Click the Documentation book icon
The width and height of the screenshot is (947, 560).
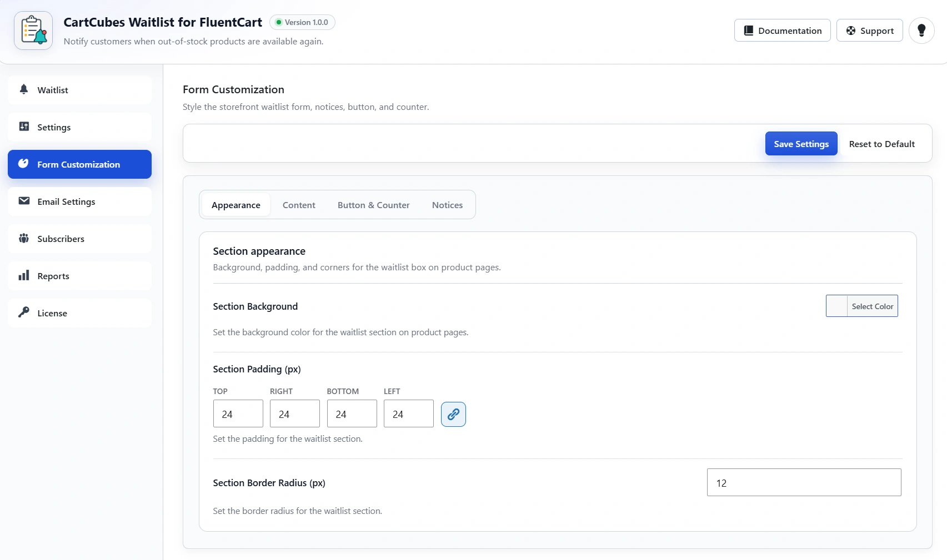749,31
